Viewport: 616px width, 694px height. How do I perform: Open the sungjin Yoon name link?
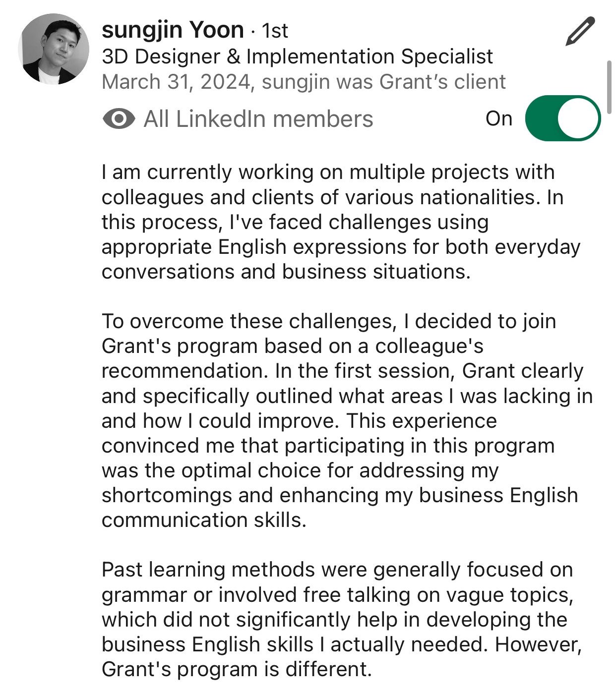(173, 30)
